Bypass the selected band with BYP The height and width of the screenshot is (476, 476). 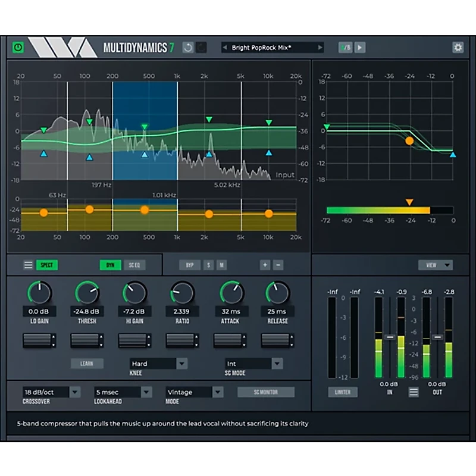click(189, 265)
